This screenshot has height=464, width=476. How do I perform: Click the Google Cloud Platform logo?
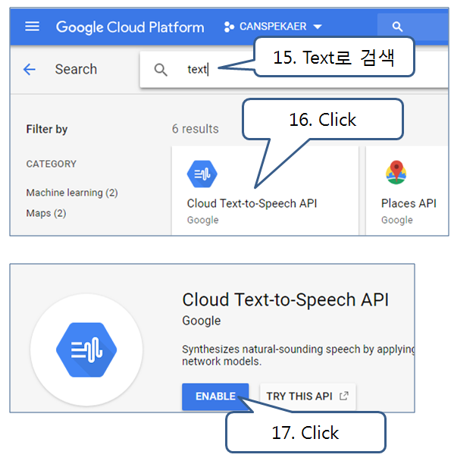pos(130,27)
